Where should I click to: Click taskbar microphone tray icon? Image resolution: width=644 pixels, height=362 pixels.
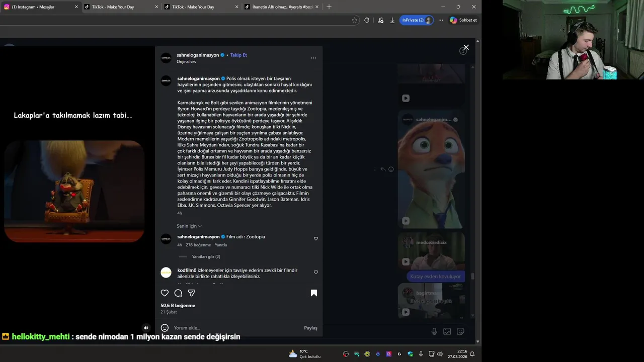(x=421, y=354)
